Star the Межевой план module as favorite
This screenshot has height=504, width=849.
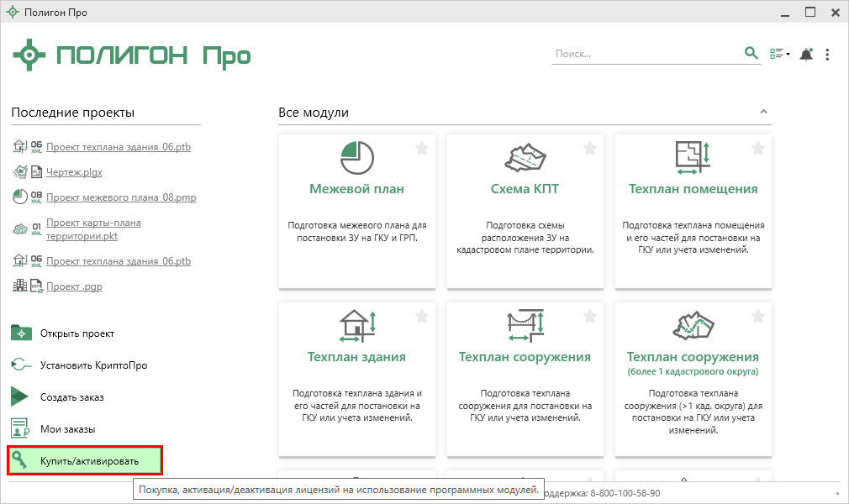(422, 149)
